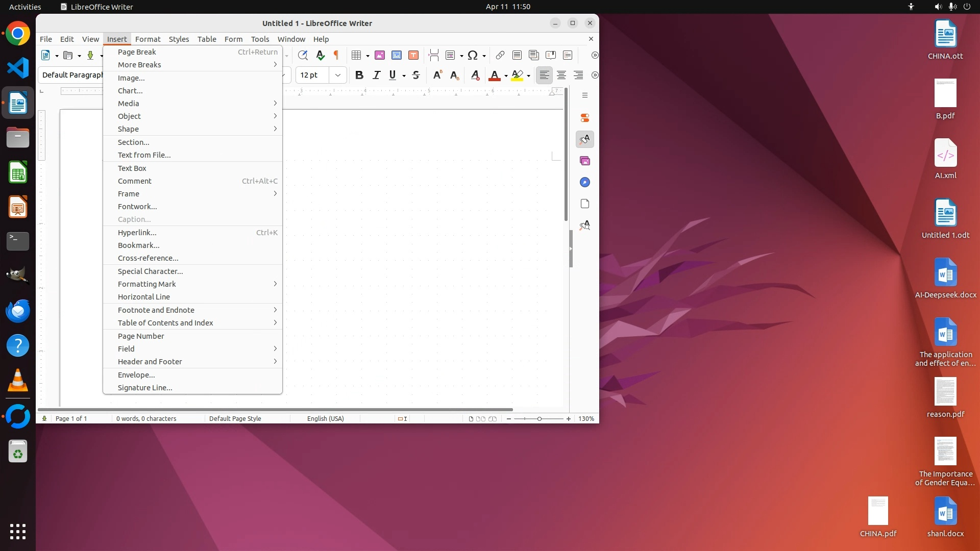
Task: Open the font size dropdown
Action: click(x=337, y=75)
